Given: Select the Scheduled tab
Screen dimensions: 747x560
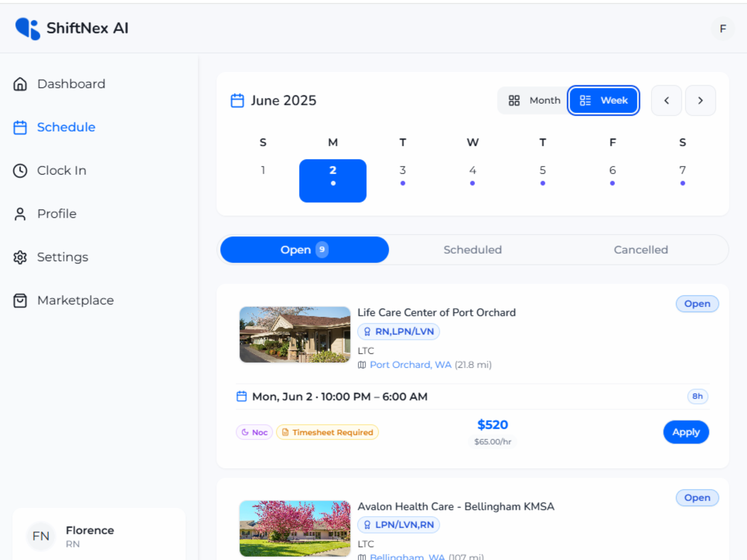Looking at the screenshot, I should pyautogui.click(x=473, y=250).
